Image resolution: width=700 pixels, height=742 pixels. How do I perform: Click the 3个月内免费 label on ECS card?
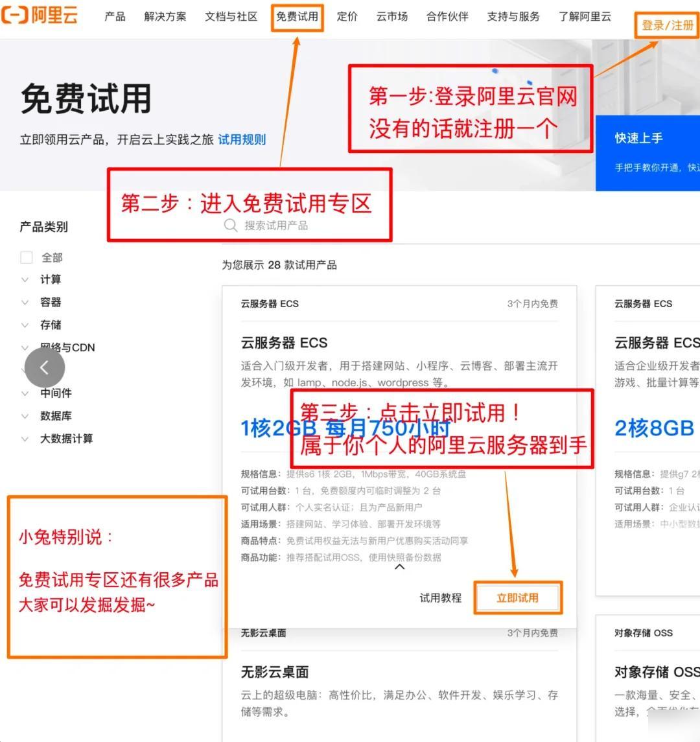tap(533, 304)
